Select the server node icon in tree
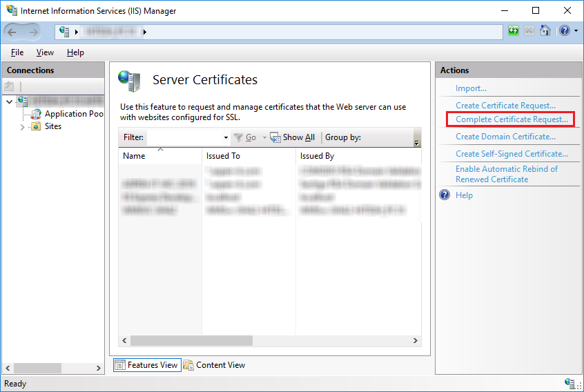 click(x=23, y=101)
